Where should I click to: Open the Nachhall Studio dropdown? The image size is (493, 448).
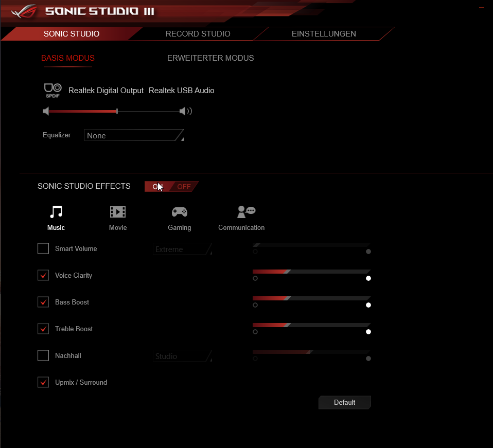pos(182,356)
